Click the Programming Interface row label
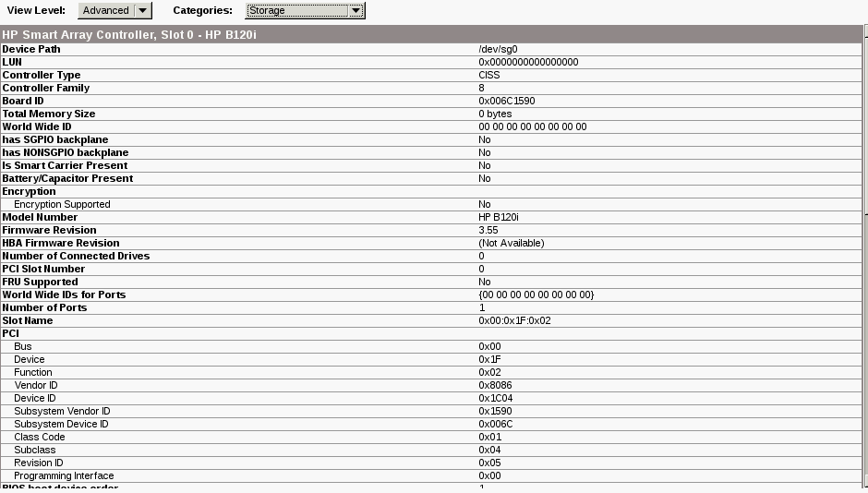Screen dimensions: 868x493 (x=64, y=475)
